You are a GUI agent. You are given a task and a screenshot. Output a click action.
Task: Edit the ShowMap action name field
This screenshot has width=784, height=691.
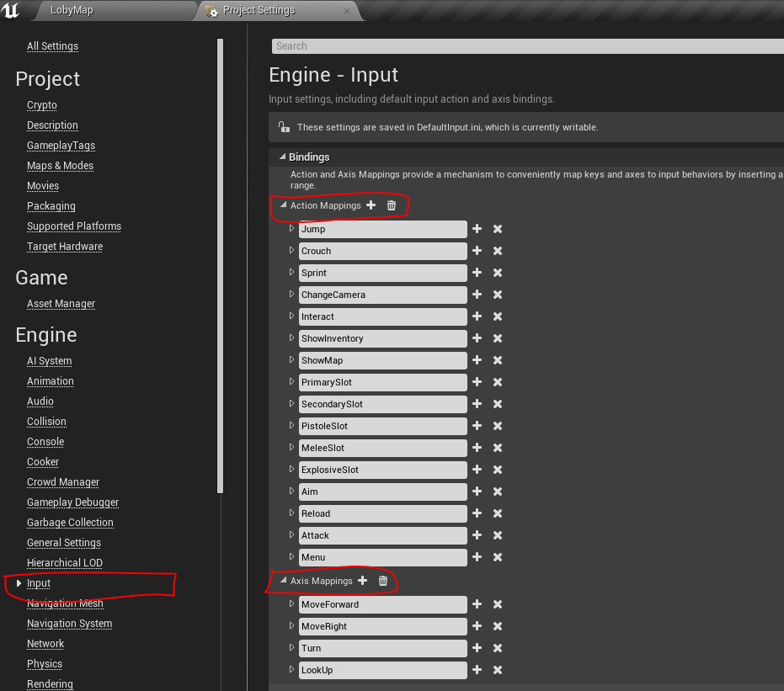[x=383, y=360]
